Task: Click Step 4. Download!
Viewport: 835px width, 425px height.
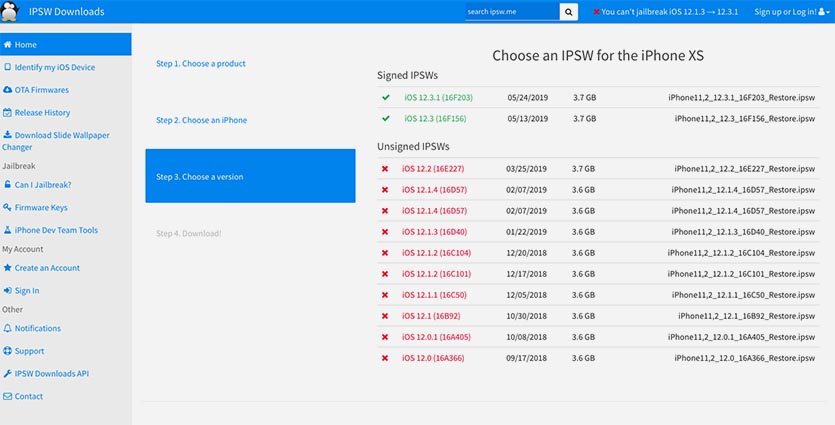Action: tap(189, 233)
